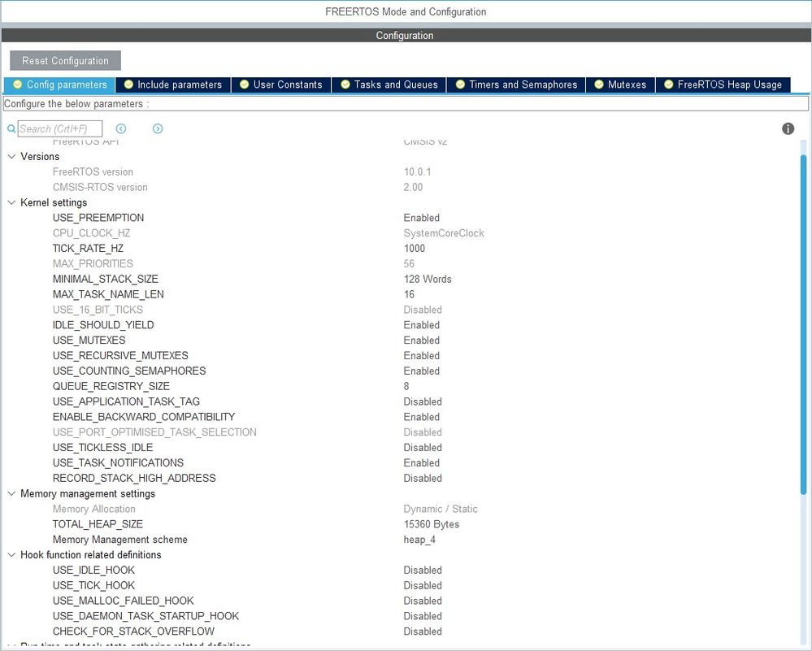Change Memory Management scheme heap_4 value
Viewport: 812px width, 651px height.
419,539
